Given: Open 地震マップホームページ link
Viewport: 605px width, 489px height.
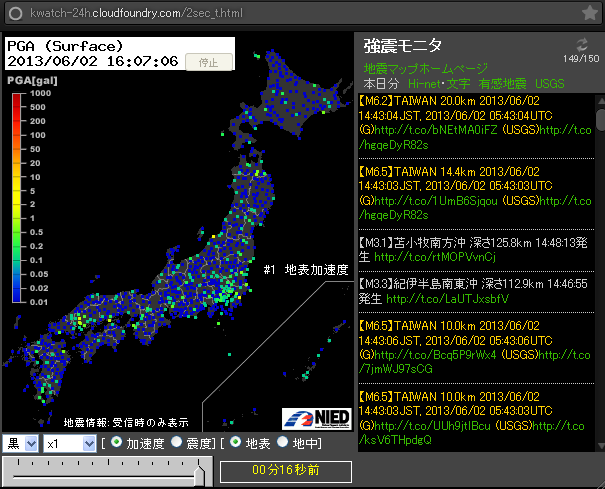Looking at the screenshot, I should (426, 68).
